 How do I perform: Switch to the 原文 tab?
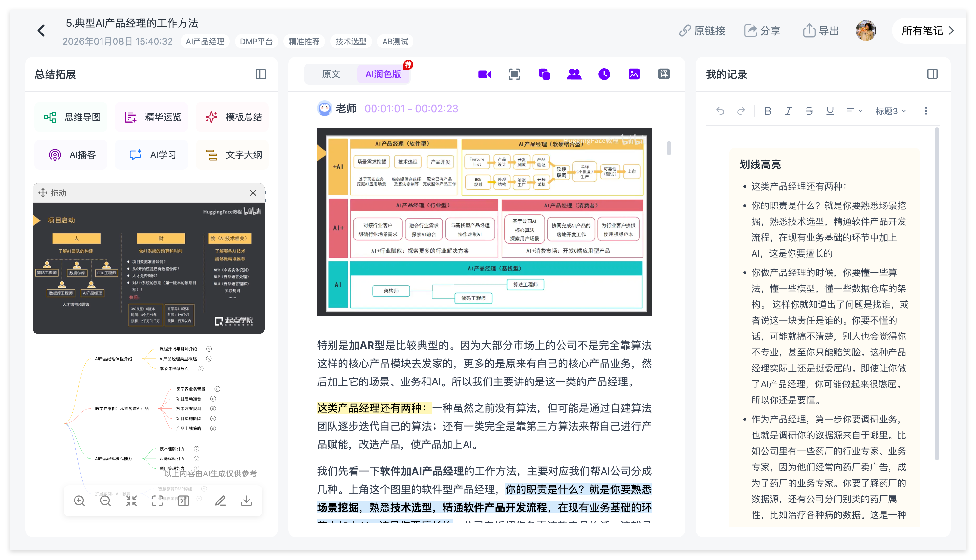click(x=331, y=74)
